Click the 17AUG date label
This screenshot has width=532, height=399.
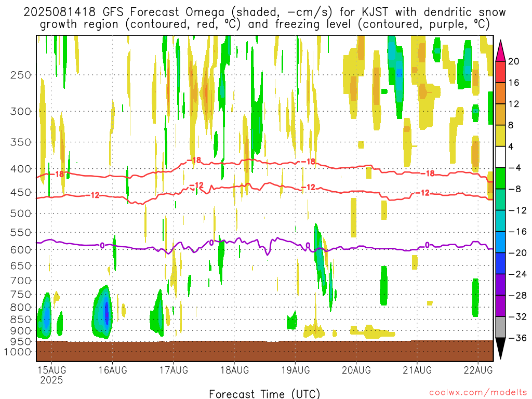tap(174, 370)
